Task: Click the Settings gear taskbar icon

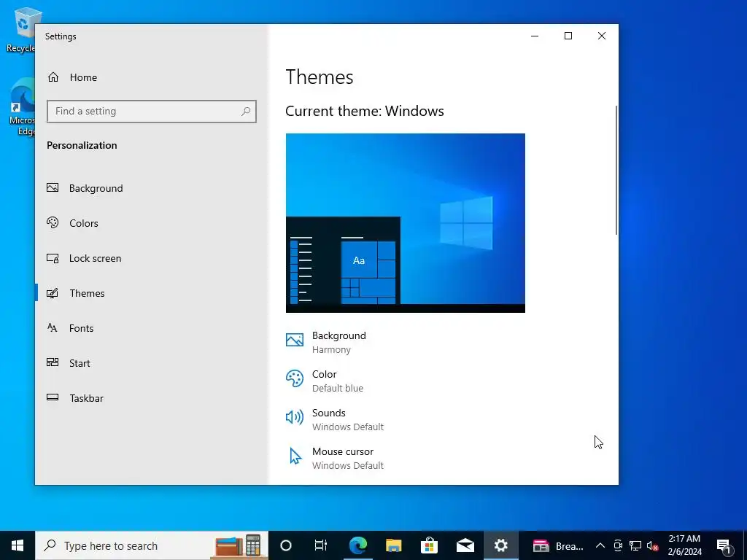Action: pyautogui.click(x=500, y=545)
